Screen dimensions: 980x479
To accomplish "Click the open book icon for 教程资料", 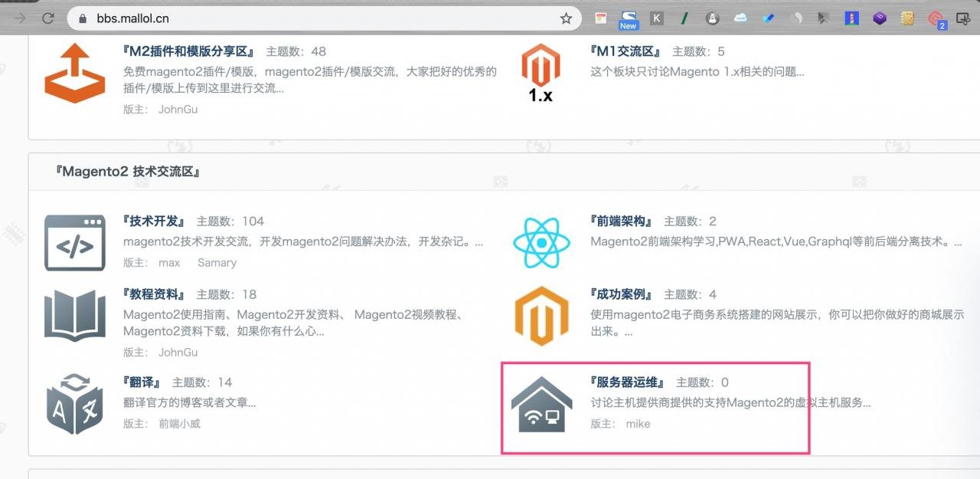I will (74, 316).
